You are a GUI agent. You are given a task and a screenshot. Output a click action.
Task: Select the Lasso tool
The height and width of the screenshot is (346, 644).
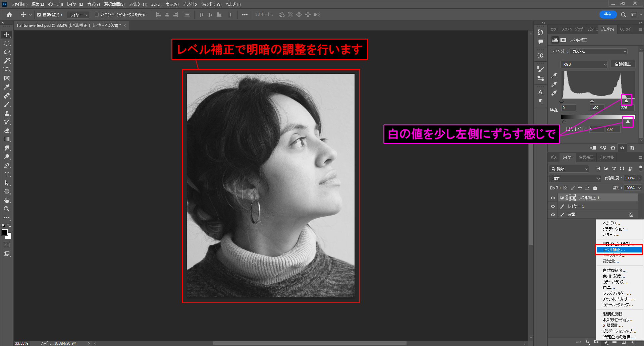pos(7,52)
